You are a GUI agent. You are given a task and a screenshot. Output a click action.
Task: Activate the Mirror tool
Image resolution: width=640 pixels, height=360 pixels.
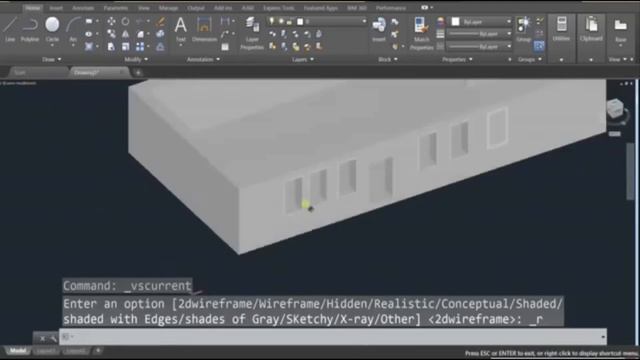[126, 34]
